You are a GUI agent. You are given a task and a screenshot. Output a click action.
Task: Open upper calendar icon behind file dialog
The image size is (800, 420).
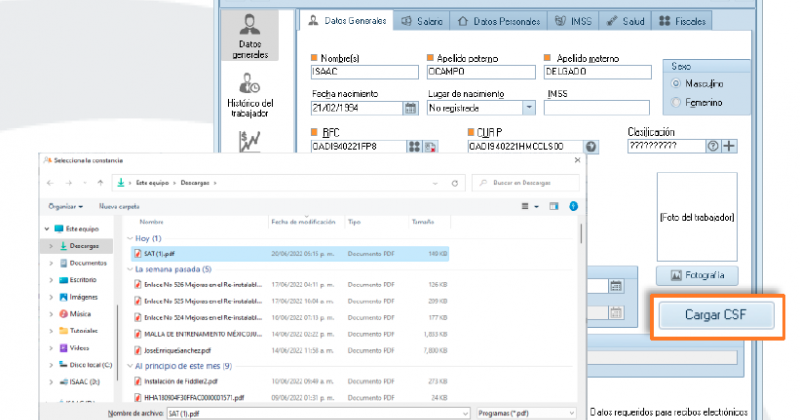tap(616, 286)
